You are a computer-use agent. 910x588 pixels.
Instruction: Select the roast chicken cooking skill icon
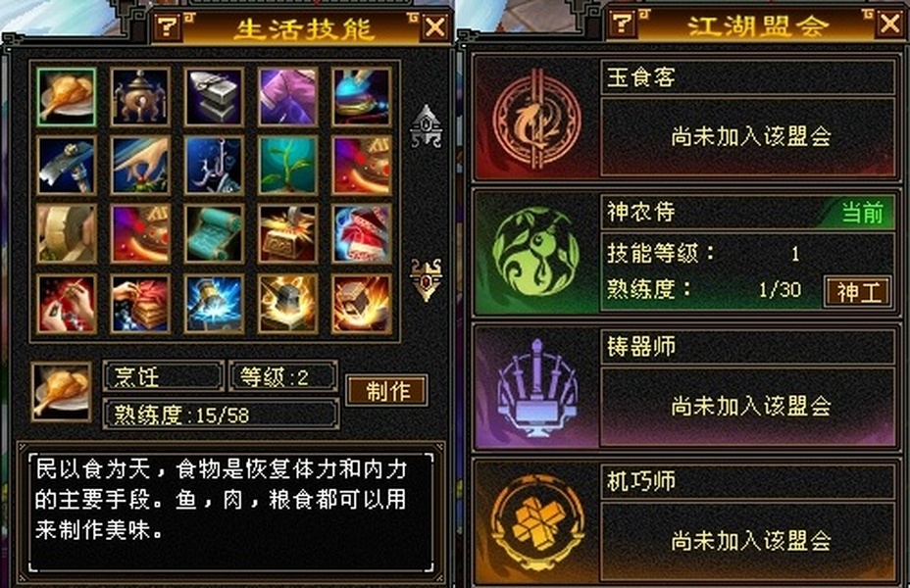(x=66, y=97)
